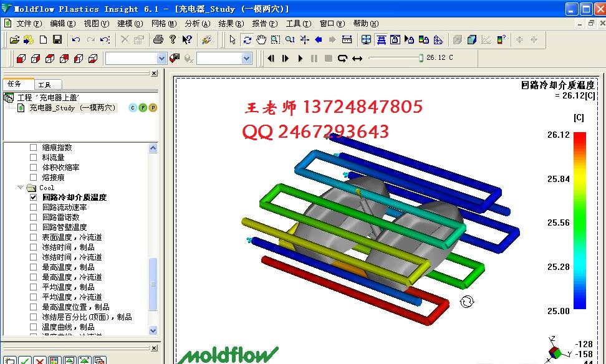Screen dimensions: 606x364
Task: Enable the 熔接痕 checkbox
Action: click(x=33, y=178)
